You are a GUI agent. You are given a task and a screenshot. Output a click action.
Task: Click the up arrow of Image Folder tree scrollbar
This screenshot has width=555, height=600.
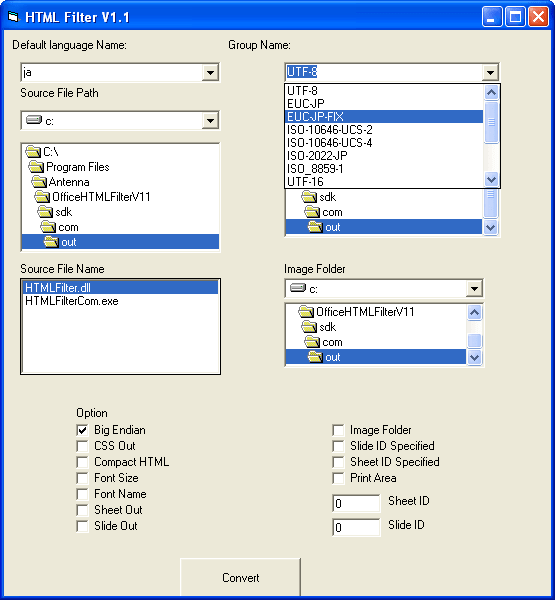(474, 312)
